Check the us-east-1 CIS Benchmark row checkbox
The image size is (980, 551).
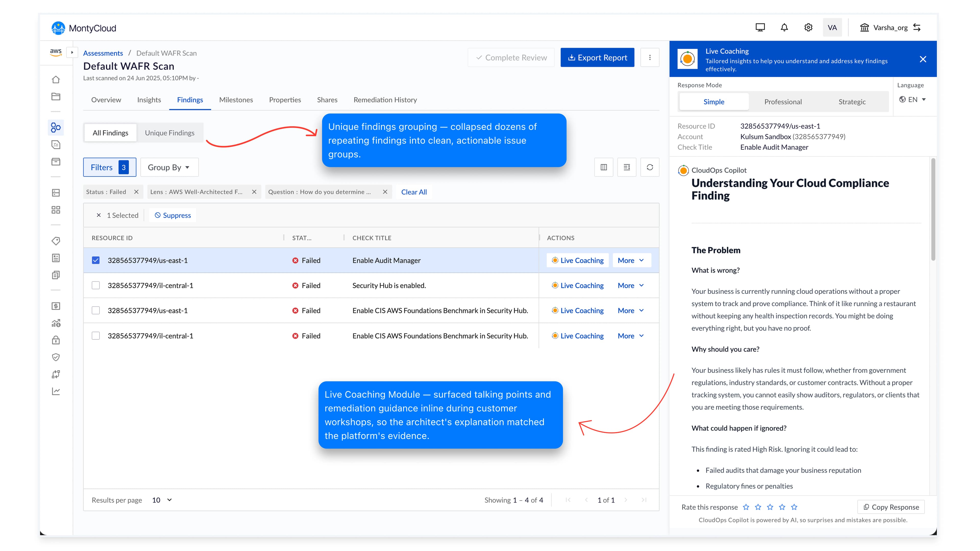pos(96,311)
